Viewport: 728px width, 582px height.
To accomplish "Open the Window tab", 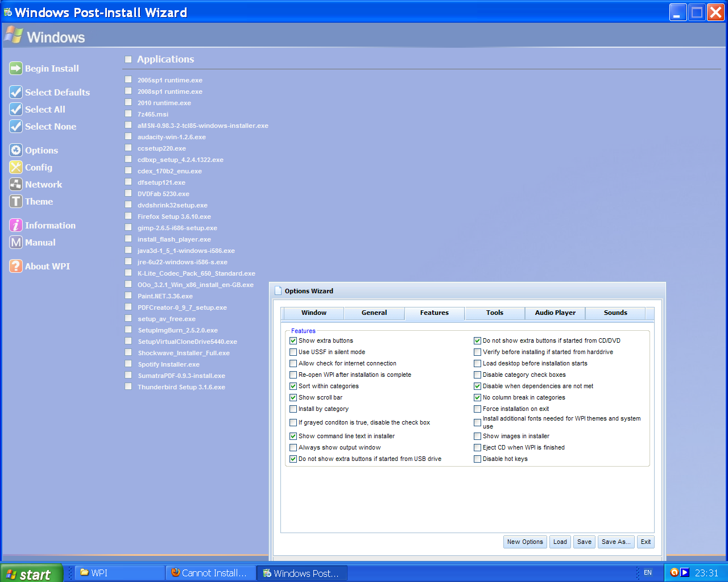I will click(x=314, y=313).
